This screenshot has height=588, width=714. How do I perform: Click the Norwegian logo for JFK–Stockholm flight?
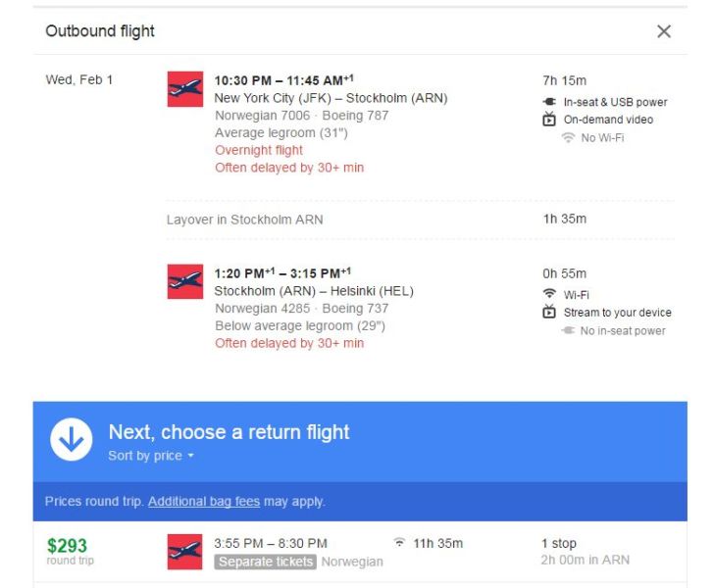click(185, 88)
